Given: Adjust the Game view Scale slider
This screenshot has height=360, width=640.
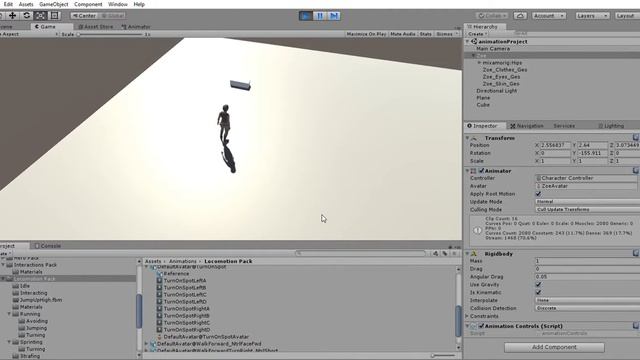Looking at the screenshot, I should click(110, 34).
